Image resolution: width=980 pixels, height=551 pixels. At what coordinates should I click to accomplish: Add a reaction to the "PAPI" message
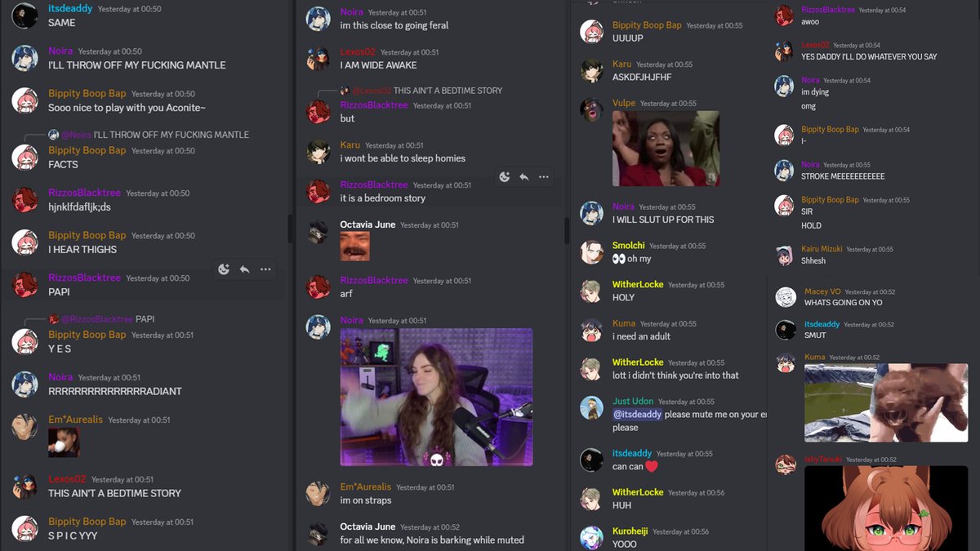coord(224,269)
